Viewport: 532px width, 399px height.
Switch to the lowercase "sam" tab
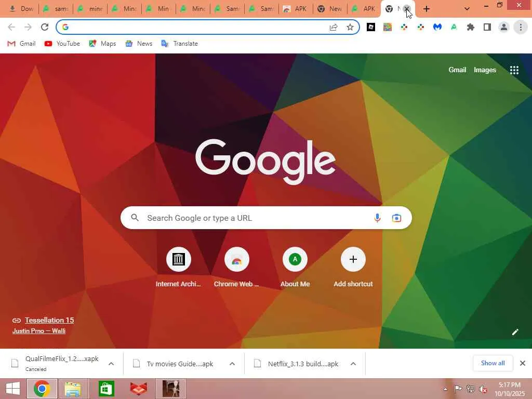click(56, 9)
